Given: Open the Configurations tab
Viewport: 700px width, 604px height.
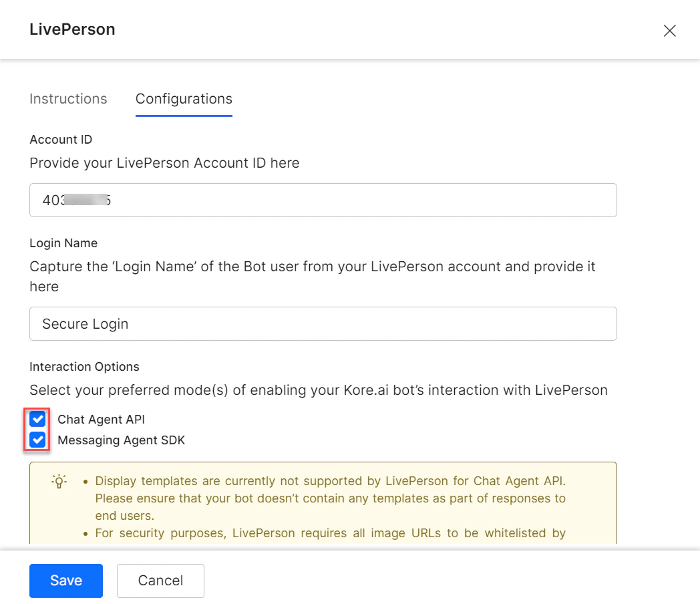Looking at the screenshot, I should (184, 98).
